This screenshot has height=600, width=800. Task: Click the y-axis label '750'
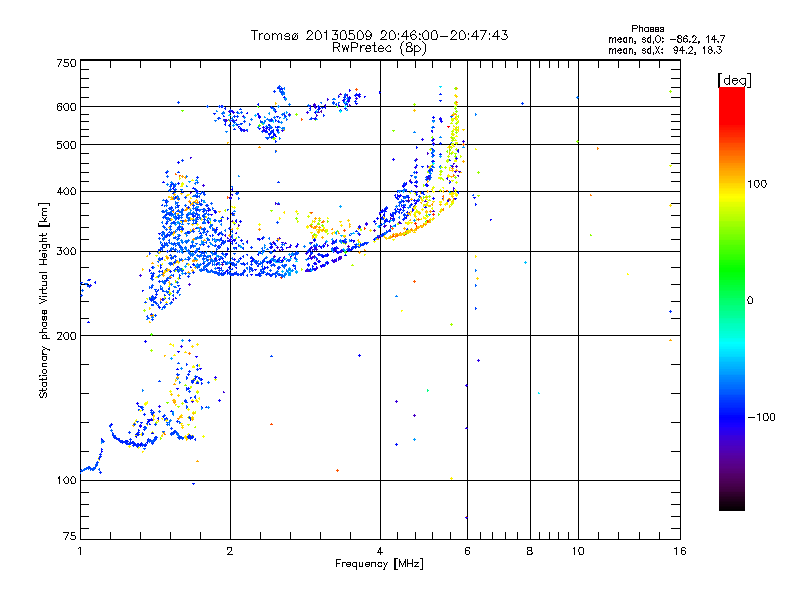coord(66,63)
